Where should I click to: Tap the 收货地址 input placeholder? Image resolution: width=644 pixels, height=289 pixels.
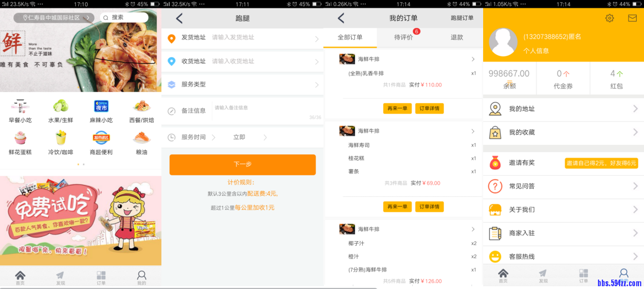(x=233, y=61)
